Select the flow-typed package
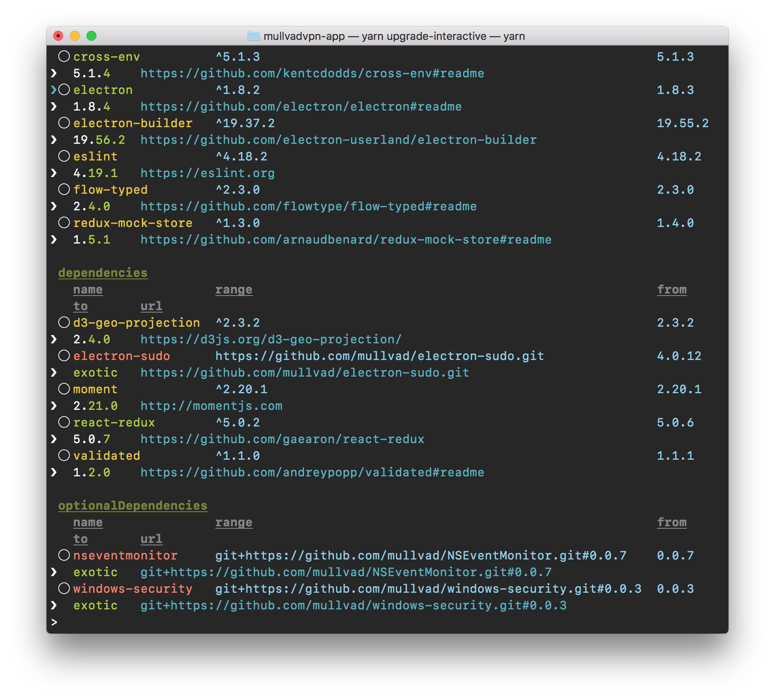Viewport: 775px width, 700px height. (x=64, y=190)
